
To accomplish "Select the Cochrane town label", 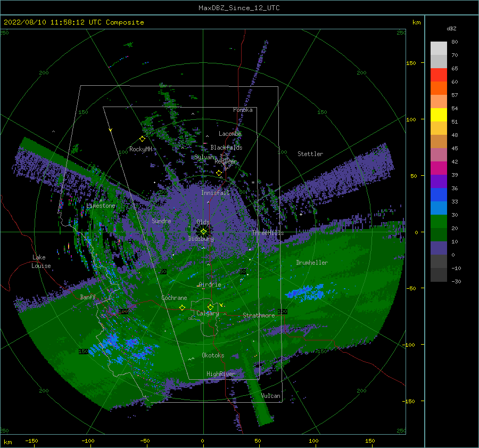I will coord(174,298).
